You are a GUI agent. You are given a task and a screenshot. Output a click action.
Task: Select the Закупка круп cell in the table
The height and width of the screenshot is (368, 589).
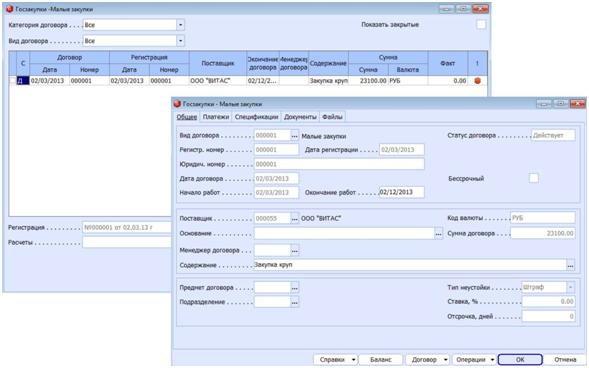[x=328, y=81]
